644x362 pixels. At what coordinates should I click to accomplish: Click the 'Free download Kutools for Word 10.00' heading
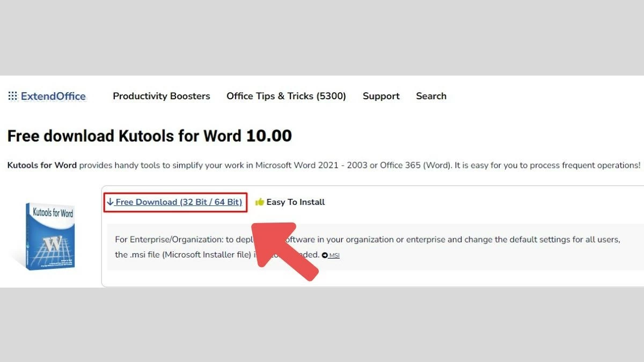(x=149, y=136)
